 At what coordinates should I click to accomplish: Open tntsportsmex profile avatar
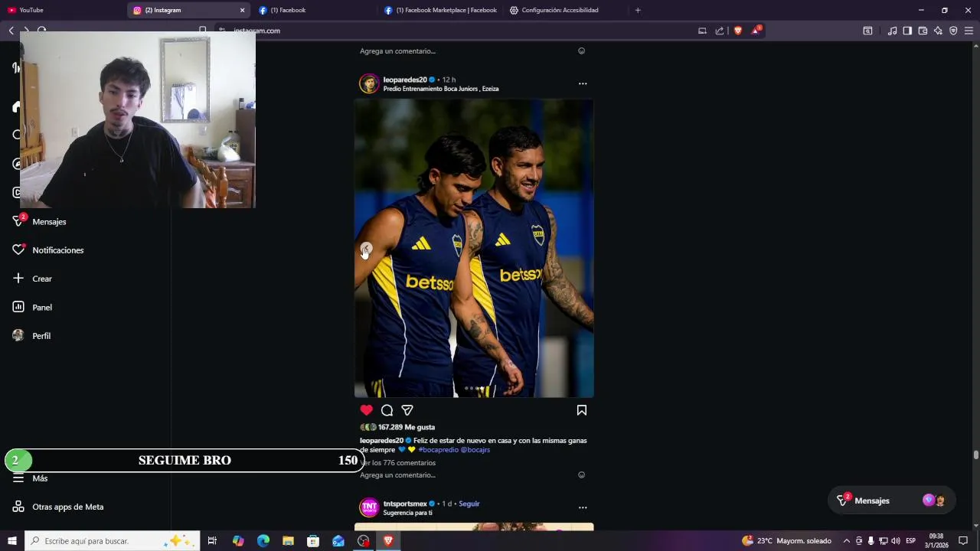370,507
